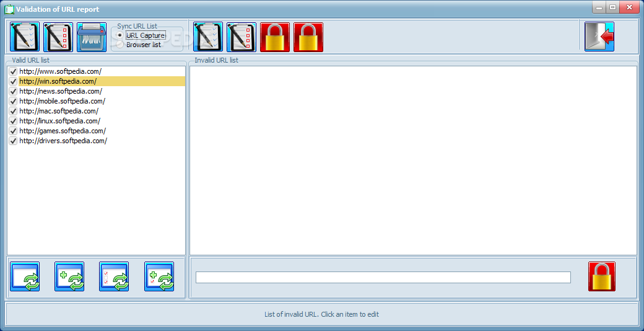Click the refresh icon with only a green plus
The image size is (644, 331).
pyautogui.click(x=69, y=276)
